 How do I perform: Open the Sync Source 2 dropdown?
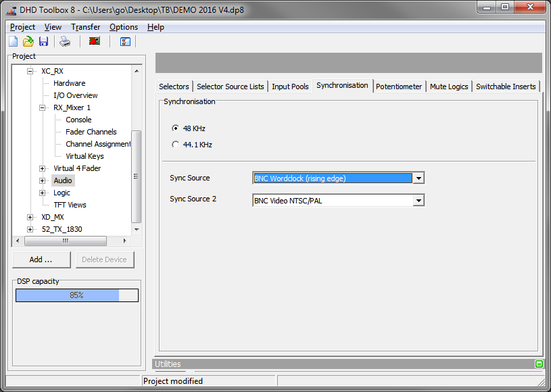tap(418, 200)
